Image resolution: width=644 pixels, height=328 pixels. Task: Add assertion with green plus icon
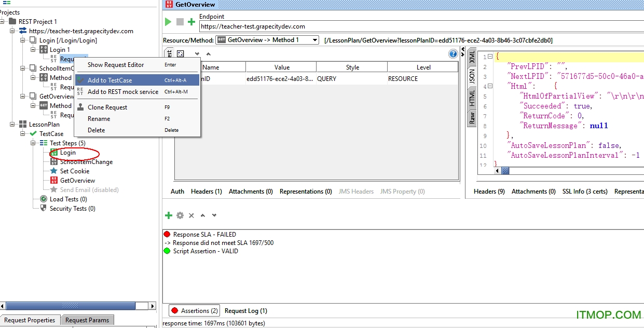click(168, 215)
